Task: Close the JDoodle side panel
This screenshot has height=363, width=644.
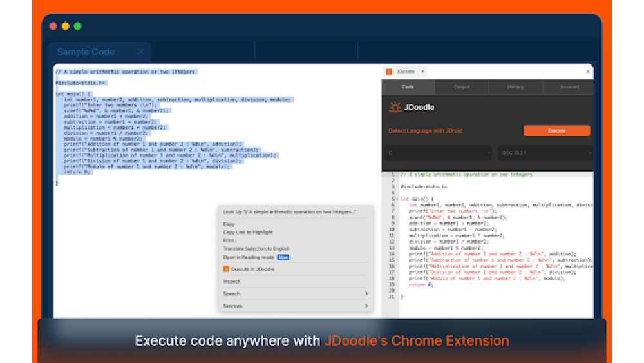Action: tap(588, 72)
